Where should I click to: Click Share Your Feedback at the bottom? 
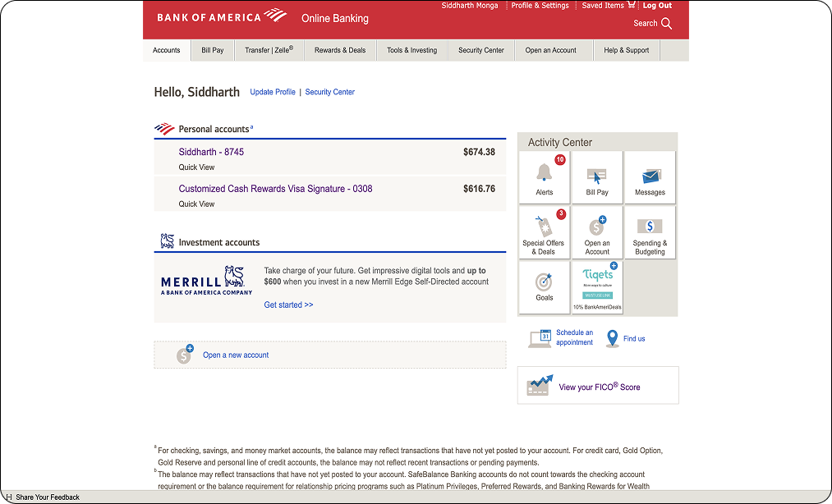pyautogui.click(x=47, y=497)
